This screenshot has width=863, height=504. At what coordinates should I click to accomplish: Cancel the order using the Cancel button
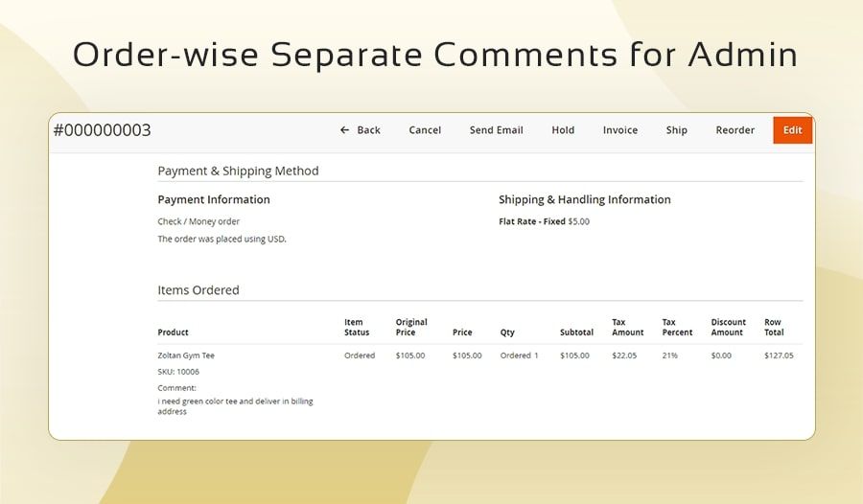[425, 130]
